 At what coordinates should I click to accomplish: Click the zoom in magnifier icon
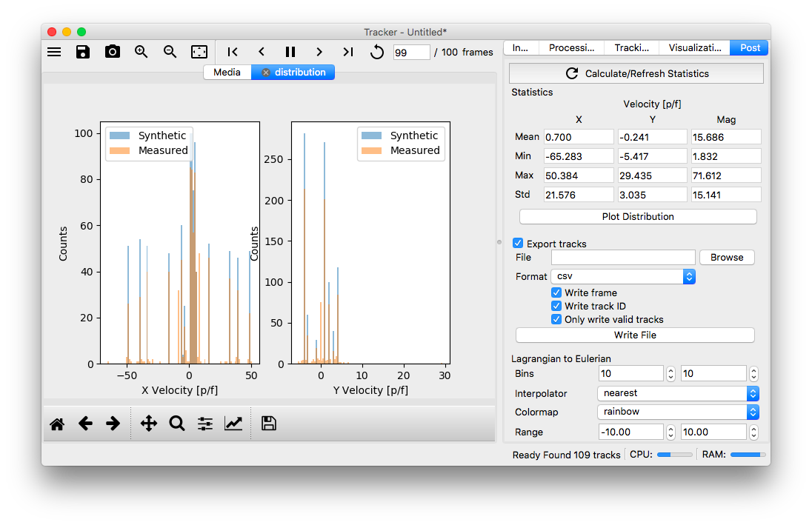tap(141, 52)
